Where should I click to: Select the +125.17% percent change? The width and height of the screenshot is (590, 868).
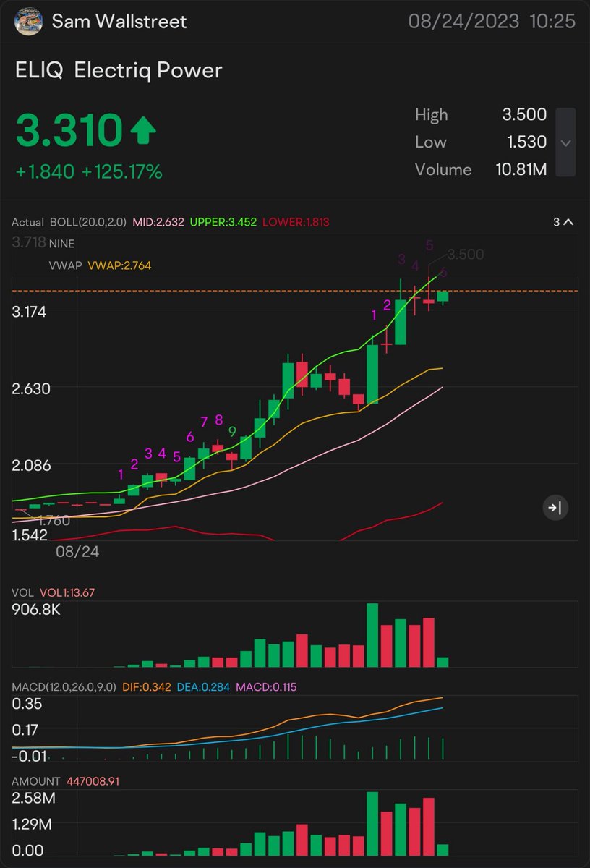pyautogui.click(x=122, y=172)
